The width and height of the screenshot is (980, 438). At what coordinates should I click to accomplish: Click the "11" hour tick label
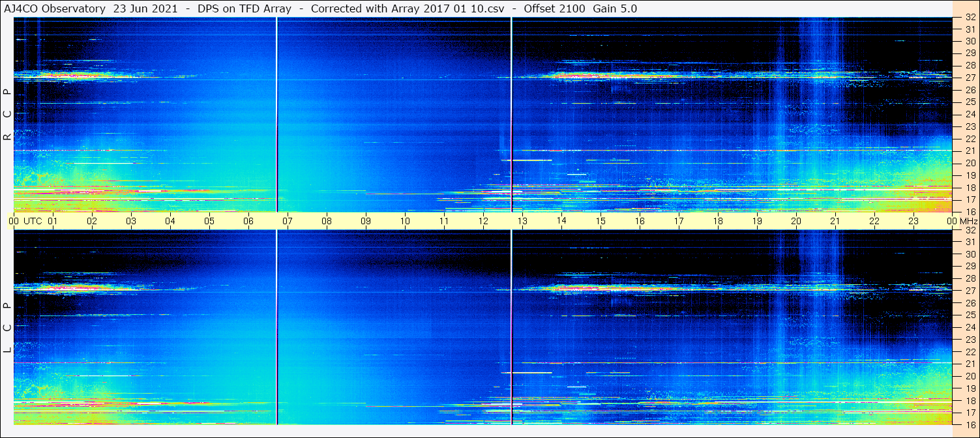[444, 221]
